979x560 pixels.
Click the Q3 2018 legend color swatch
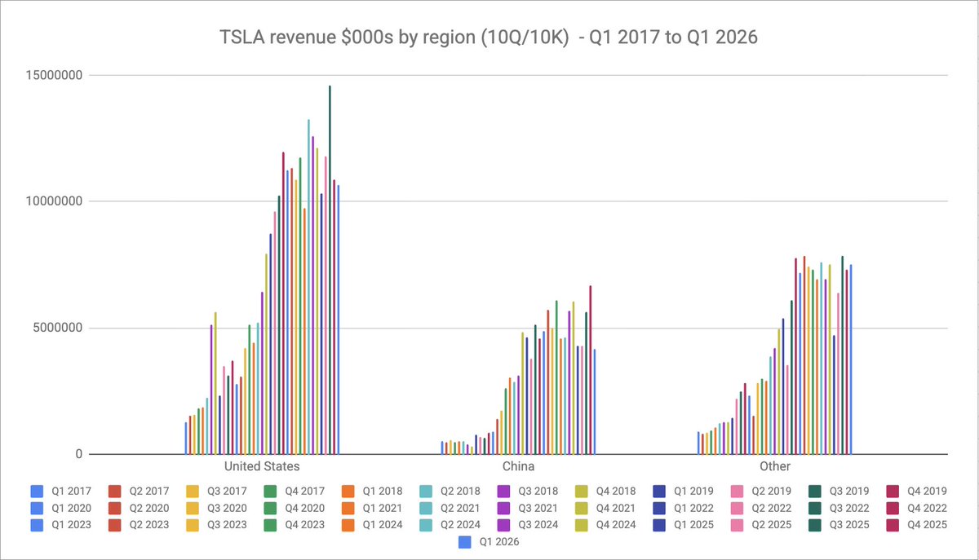(x=504, y=492)
